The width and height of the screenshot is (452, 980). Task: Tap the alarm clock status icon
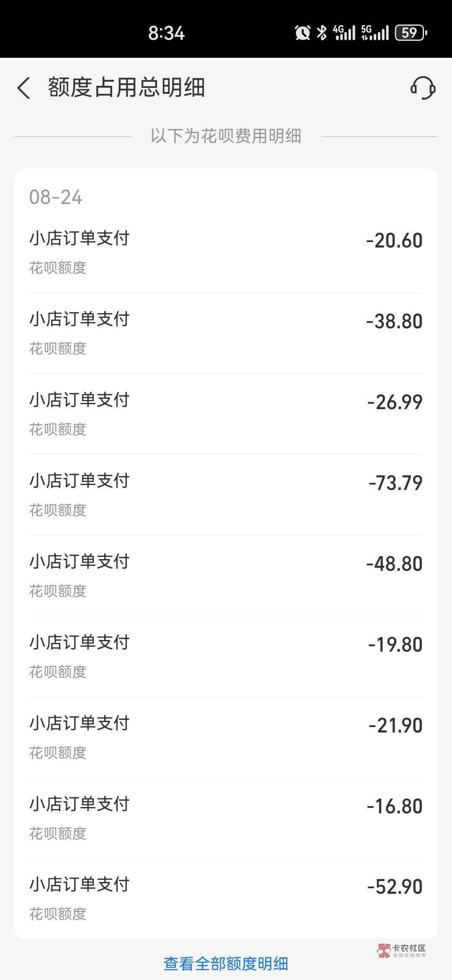tap(302, 33)
